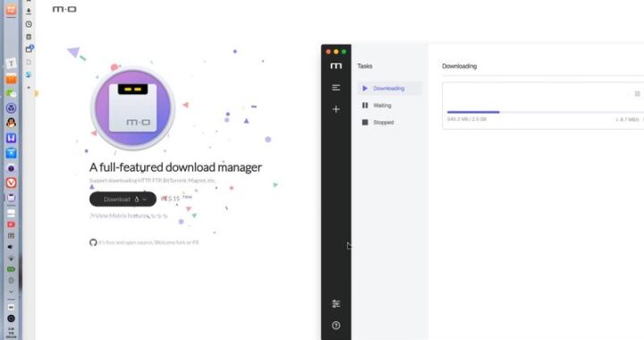Click the download progress bar
Image resolution: width=644 pixels, height=340 pixels.
[x=544, y=112]
